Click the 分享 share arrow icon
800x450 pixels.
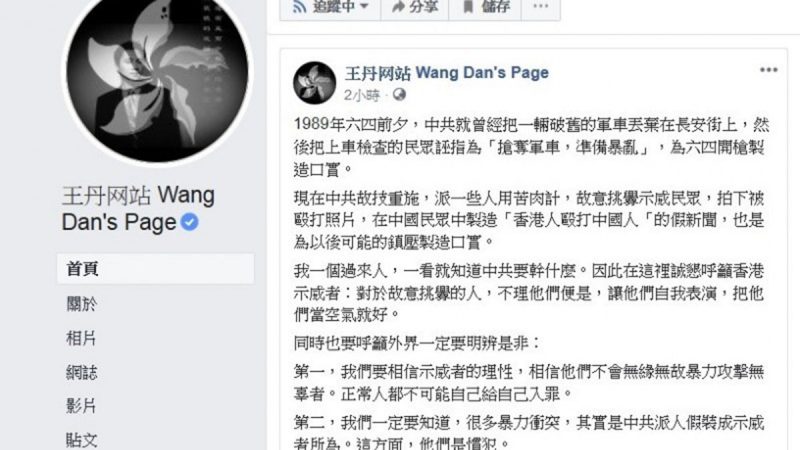point(398,7)
